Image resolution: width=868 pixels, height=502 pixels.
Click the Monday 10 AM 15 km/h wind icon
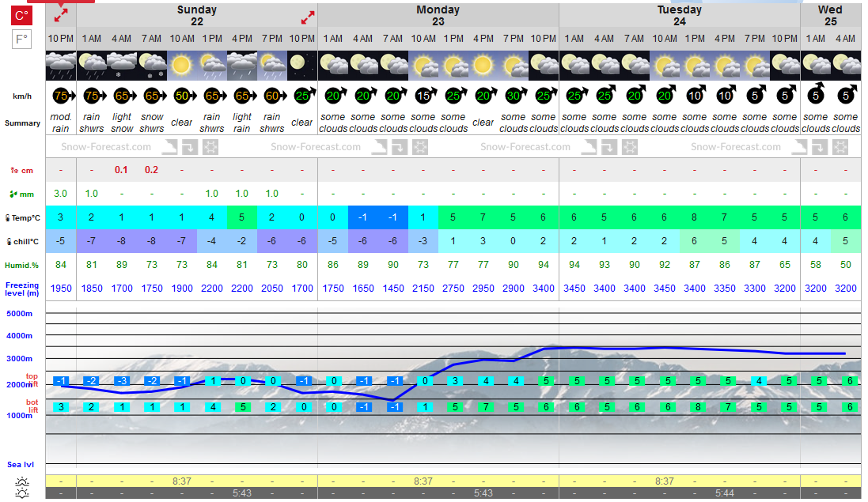[x=425, y=95]
